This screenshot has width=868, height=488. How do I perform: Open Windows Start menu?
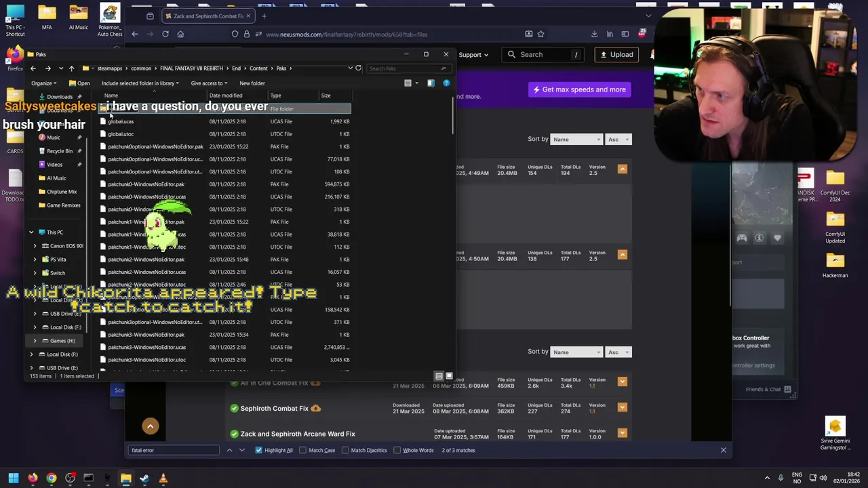pos(14,479)
